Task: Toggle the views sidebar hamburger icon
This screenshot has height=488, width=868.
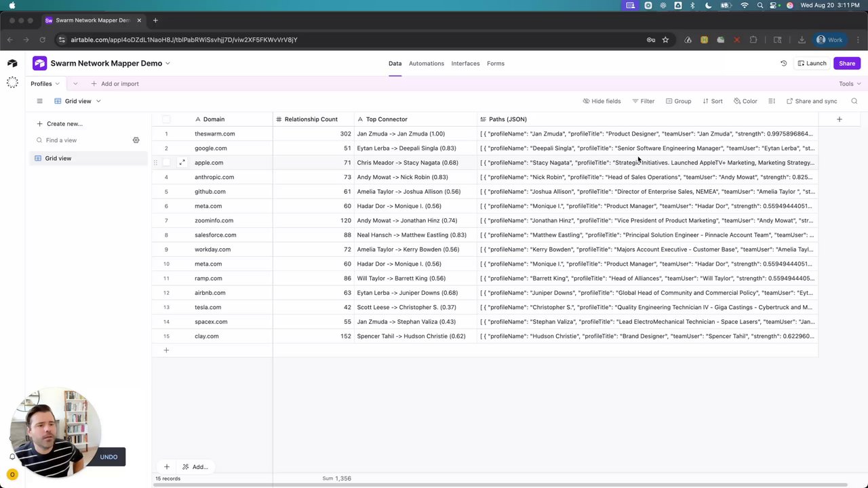Action: 39,101
